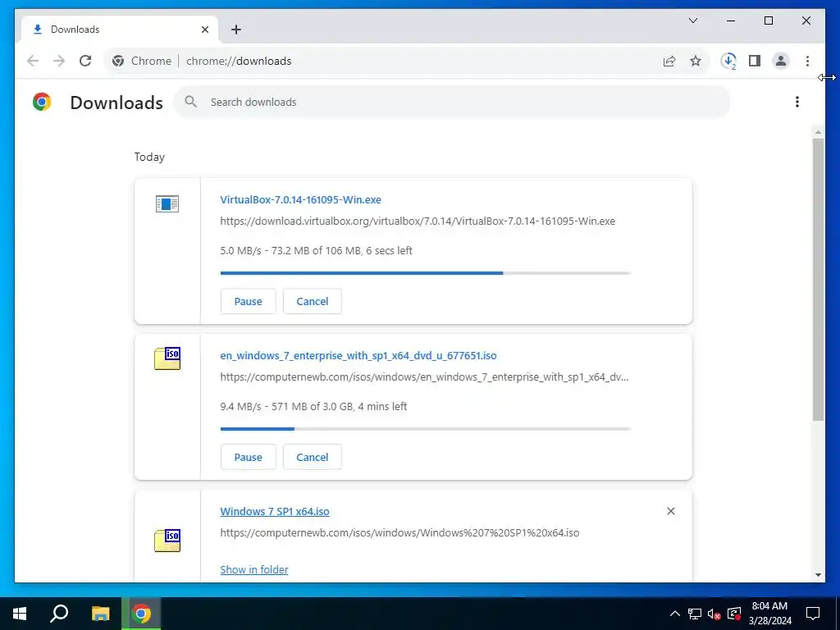
Task: Click the muted volume tray icon
Action: [714, 614]
